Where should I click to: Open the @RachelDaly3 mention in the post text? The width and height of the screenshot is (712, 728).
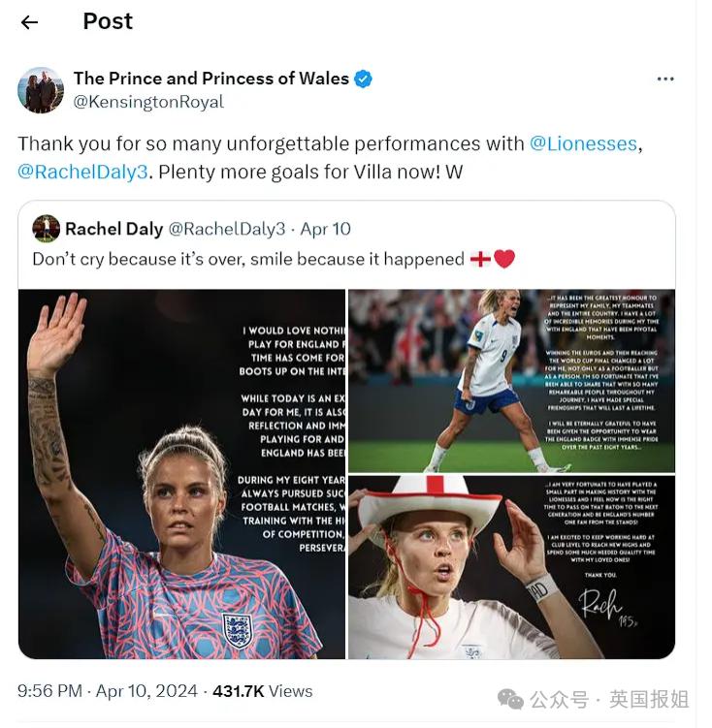tap(82, 172)
